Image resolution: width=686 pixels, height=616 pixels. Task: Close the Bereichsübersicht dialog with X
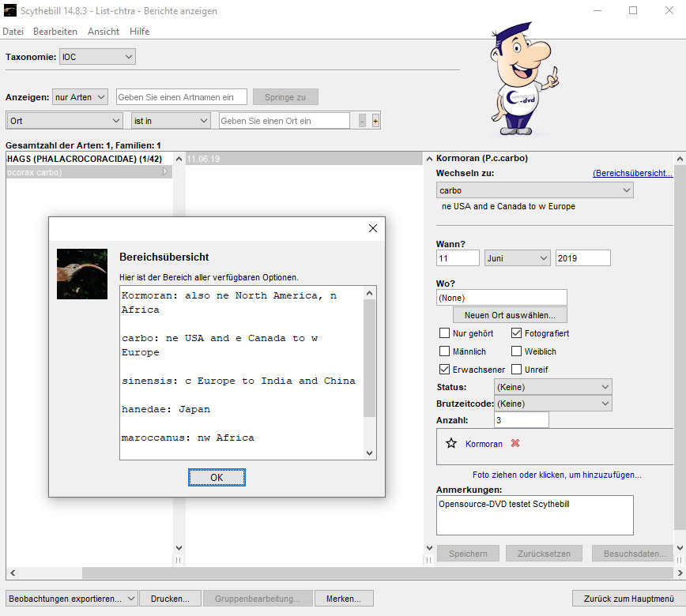click(x=373, y=228)
